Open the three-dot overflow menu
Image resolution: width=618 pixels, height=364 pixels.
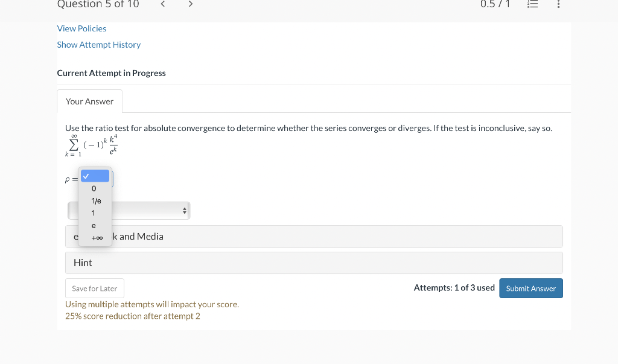click(x=558, y=5)
